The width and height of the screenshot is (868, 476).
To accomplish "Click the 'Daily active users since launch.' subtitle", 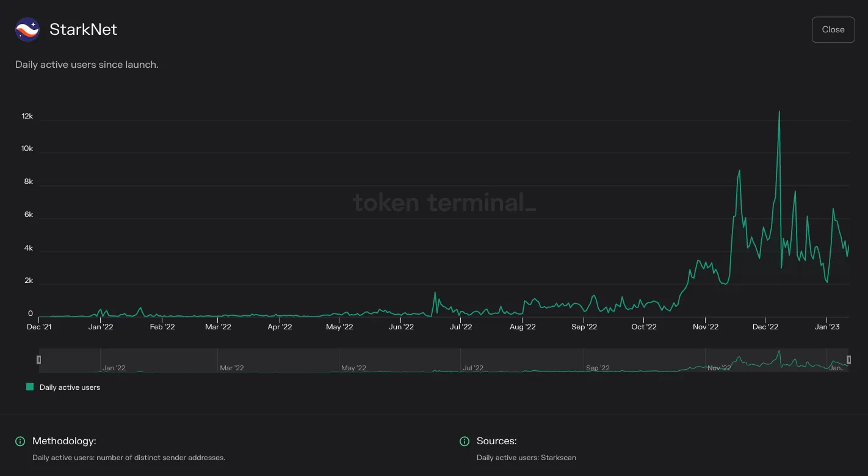I will coord(87,64).
